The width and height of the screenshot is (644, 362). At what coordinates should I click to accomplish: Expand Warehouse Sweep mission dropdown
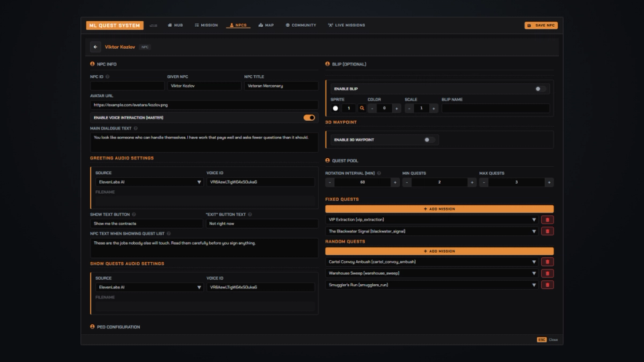(x=431, y=274)
